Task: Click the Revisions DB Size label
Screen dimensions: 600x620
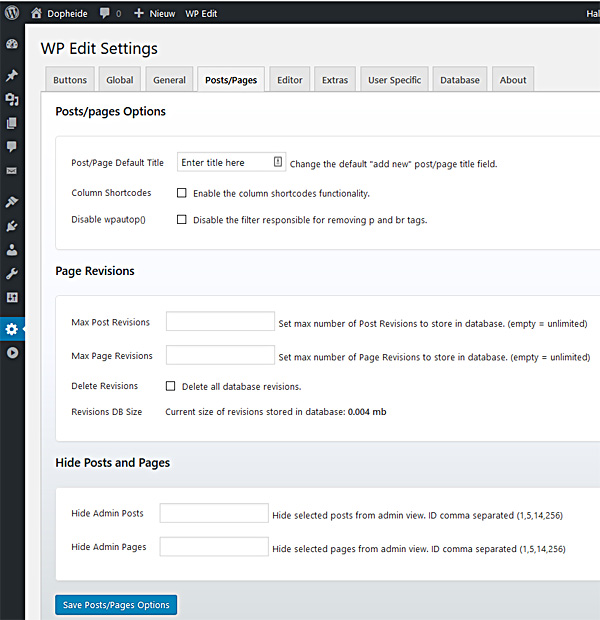Action: [106, 412]
